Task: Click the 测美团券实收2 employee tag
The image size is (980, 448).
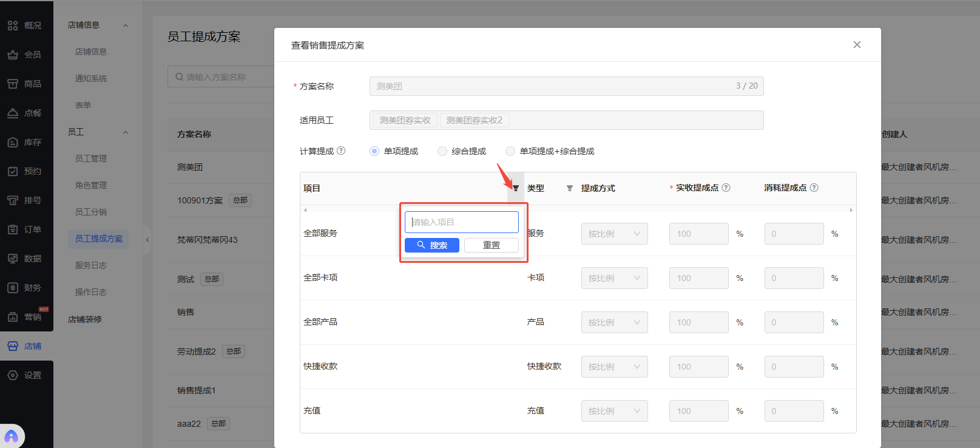Action: (x=475, y=120)
